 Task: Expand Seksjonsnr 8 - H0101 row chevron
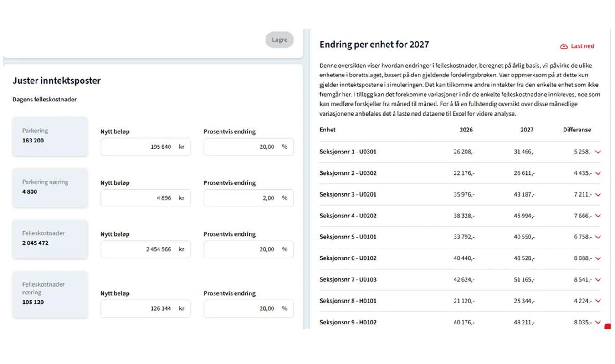pos(598,301)
